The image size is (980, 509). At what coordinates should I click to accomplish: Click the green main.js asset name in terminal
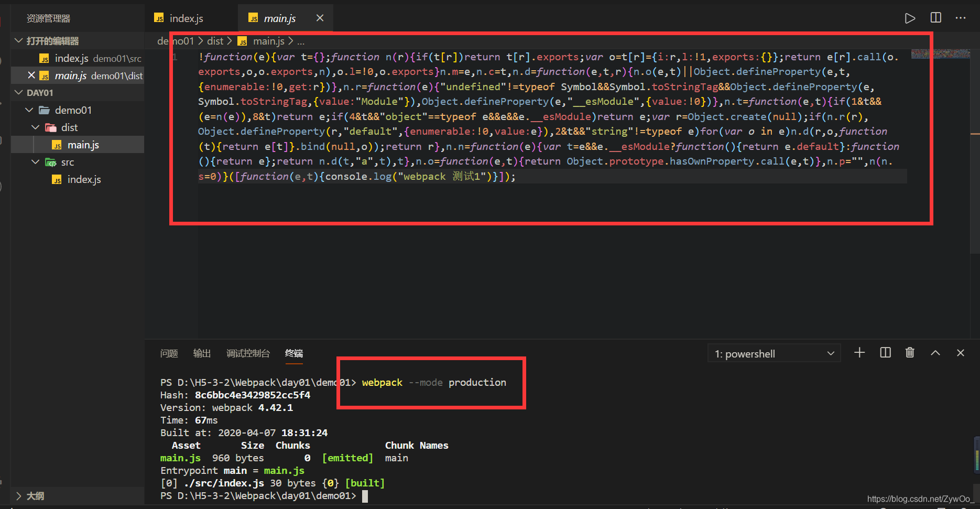[180, 458]
